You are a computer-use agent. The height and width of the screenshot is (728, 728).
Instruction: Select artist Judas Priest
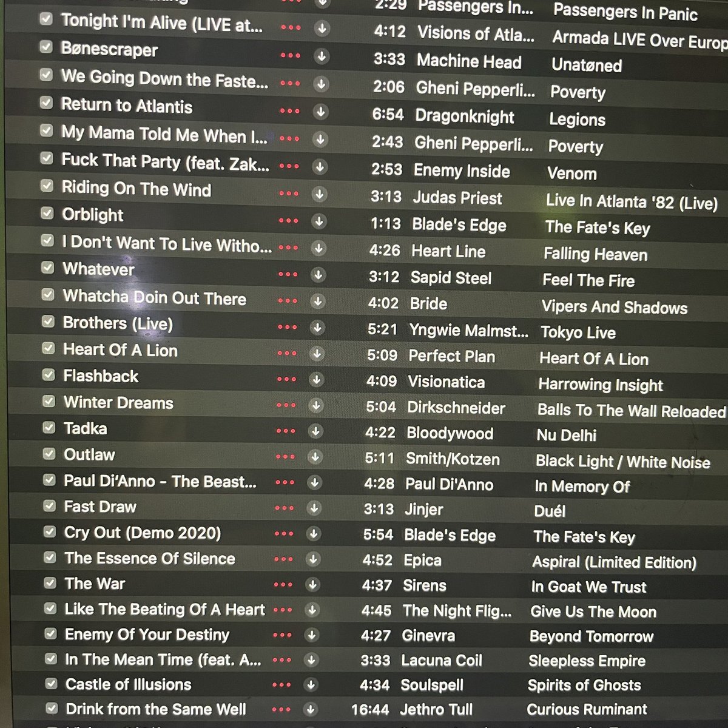tap(457, 198)
